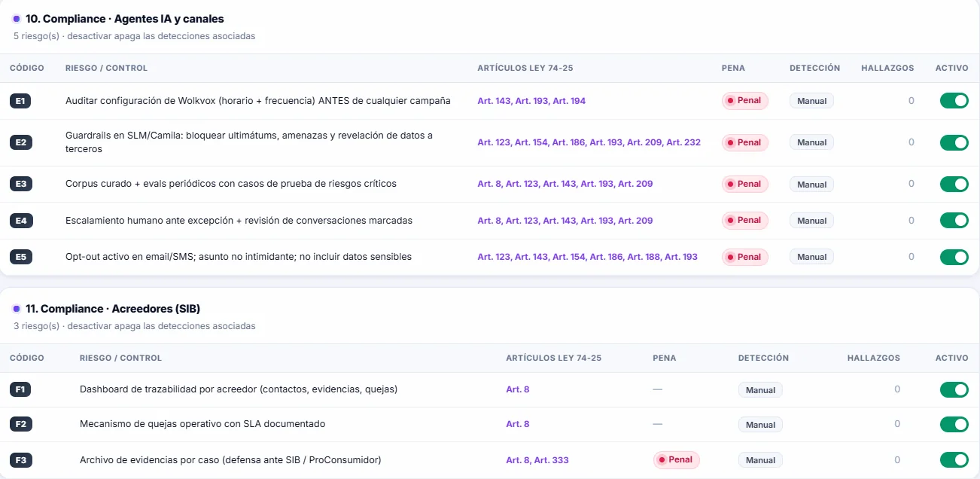
Task: Click the Manual detection tag in row F3
Action: pyautogui.click(x=760, y=460)
